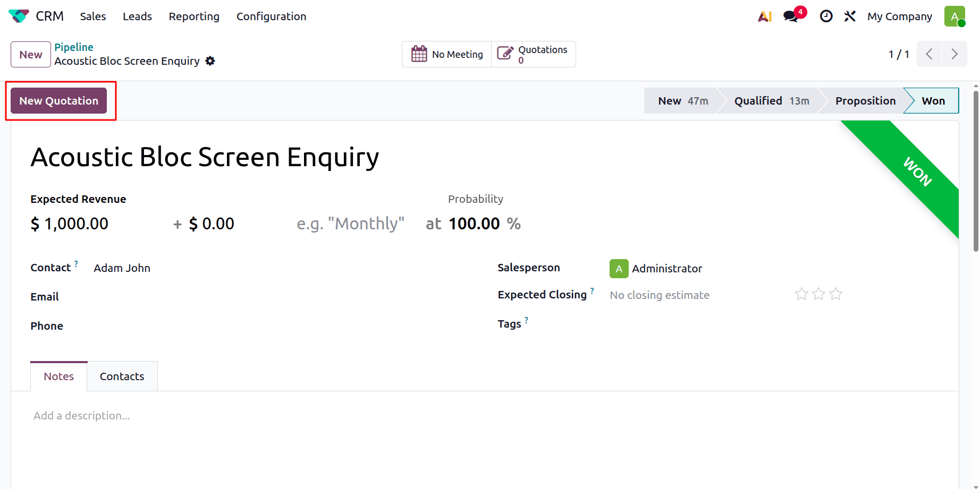Open the CRM app home logo
Viewport: 980px width, 489px height.
[x=19, y=16]
